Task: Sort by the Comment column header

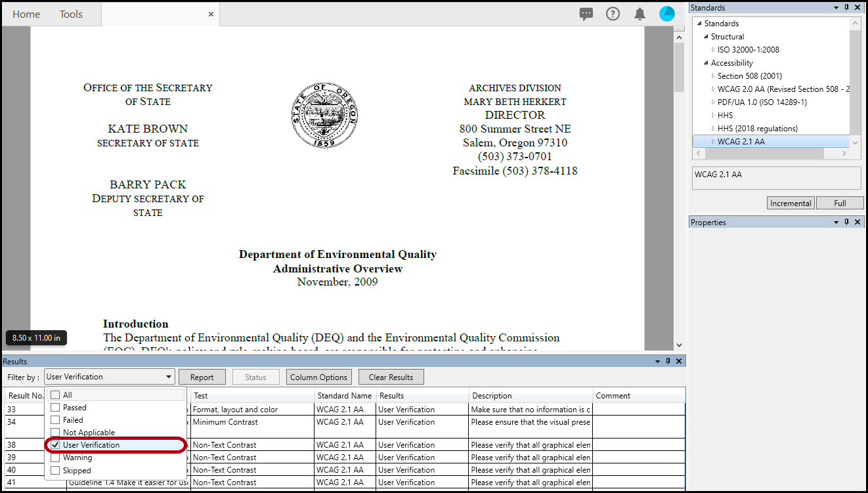Action: 639,396
